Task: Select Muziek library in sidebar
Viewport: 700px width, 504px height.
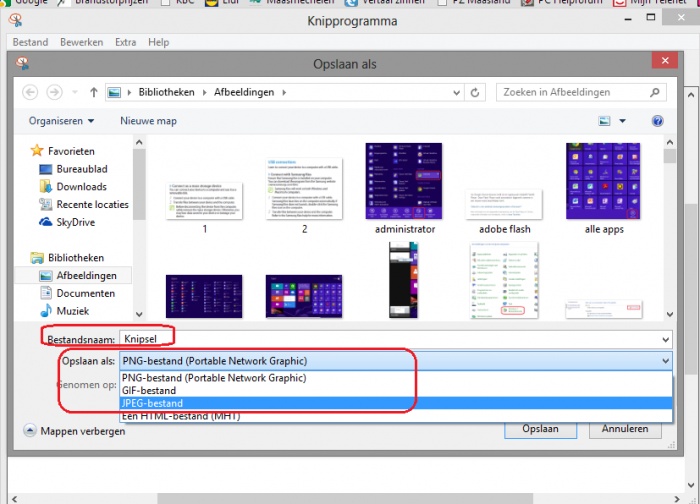Action: (74, 312)
